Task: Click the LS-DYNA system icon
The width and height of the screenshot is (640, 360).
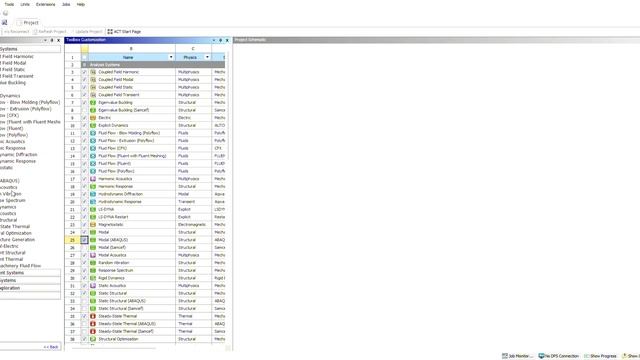Action: pyautogui.click(x=93, y=209)
